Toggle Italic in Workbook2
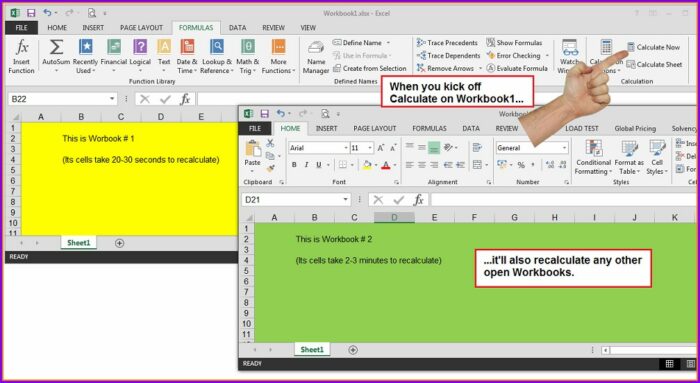Screen dimensions: 700x383 (306, 165)
